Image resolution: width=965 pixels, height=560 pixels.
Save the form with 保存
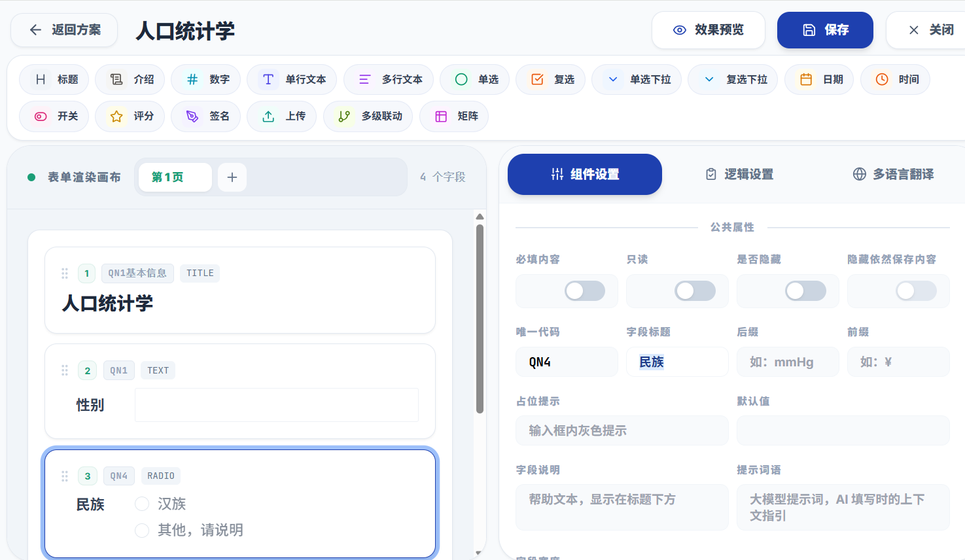(x=825, y=30)
